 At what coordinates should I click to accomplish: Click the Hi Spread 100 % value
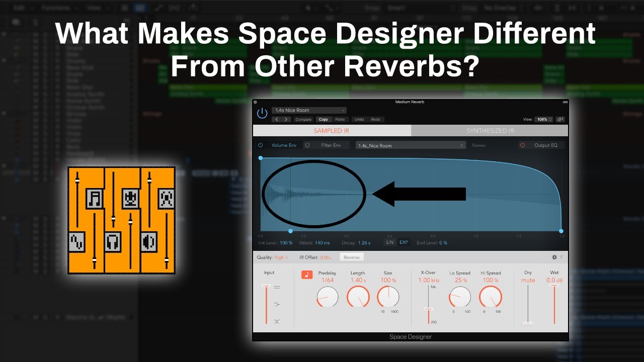coord(491,280)
